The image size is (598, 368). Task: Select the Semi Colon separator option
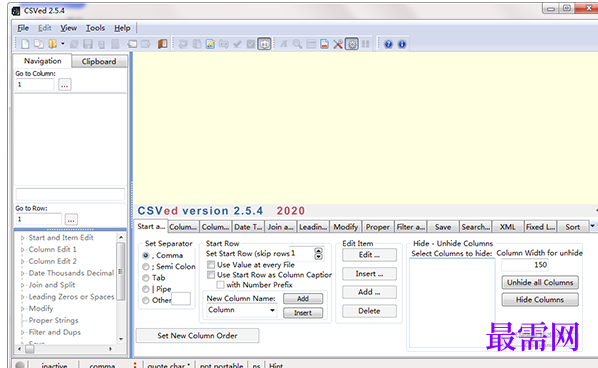(x=146, y=267)
